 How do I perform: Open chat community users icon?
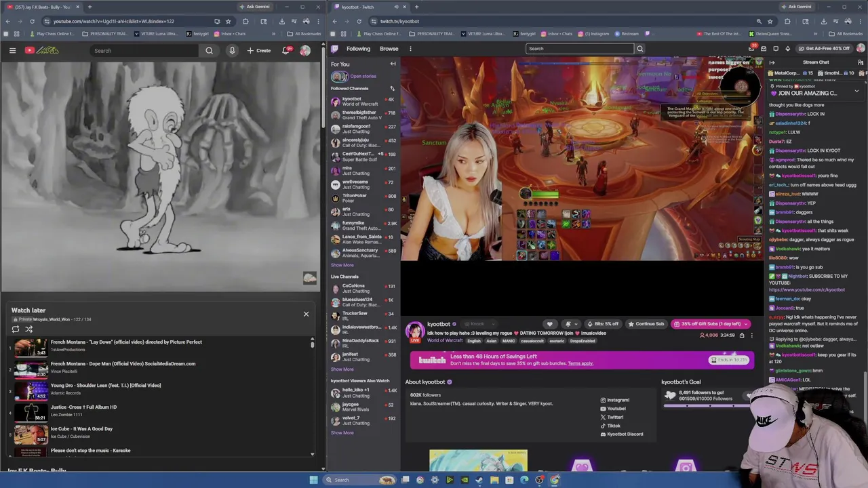pos(861,62)
